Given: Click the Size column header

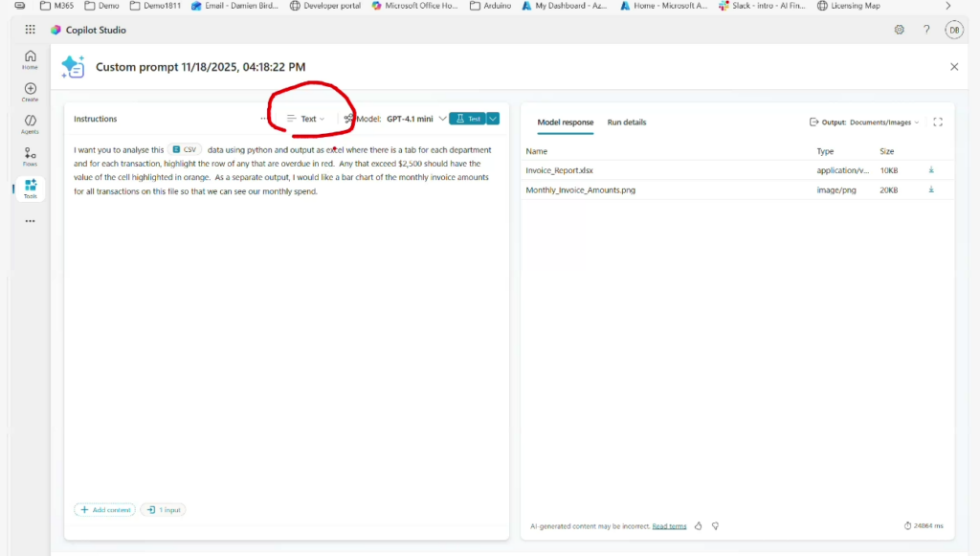Looking at the screenshot, I should (x=887, y=151).
